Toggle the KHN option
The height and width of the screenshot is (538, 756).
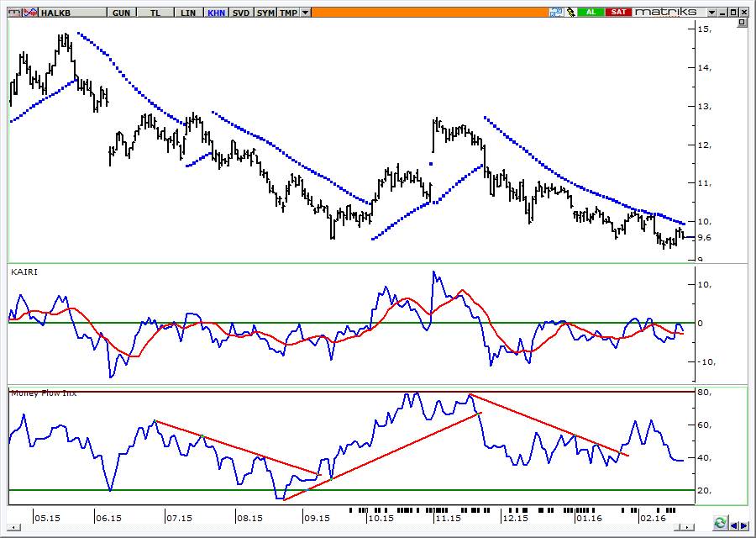point(216,13)
